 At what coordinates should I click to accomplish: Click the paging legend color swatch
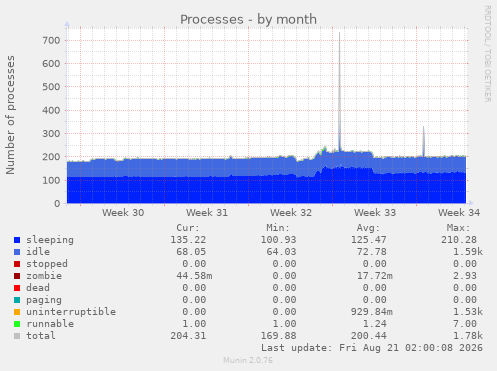[x=17, y=300]
